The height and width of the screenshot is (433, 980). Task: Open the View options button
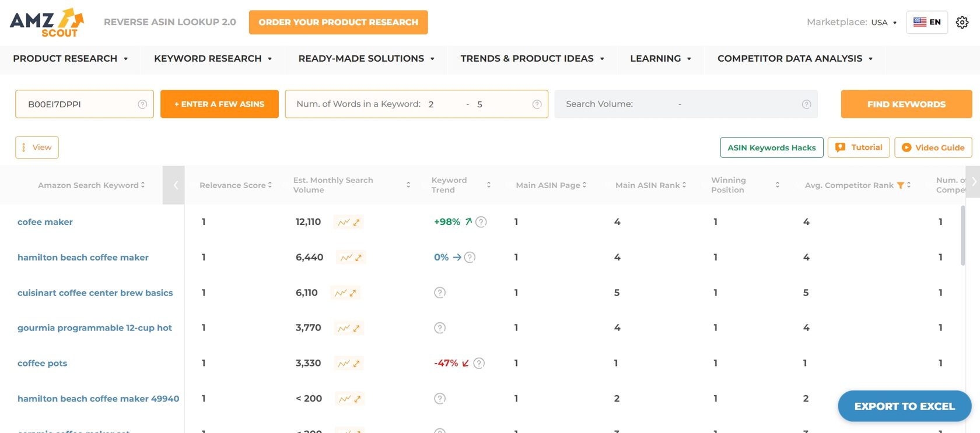tap(37, 147)
